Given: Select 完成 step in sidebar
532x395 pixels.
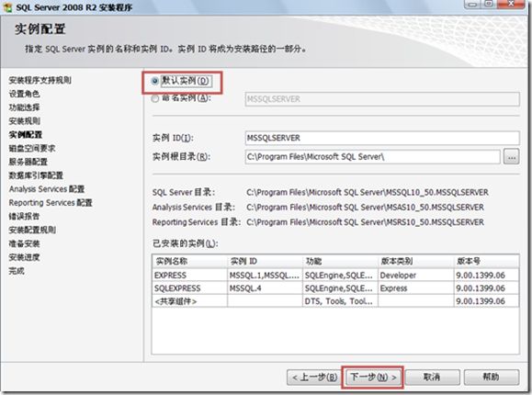Looking at the screenshot, I should pyautogui.click(x=17, y=270).
